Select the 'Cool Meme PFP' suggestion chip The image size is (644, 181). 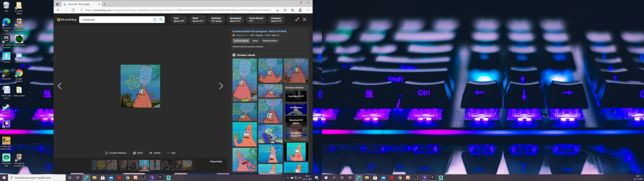point(179,20)
